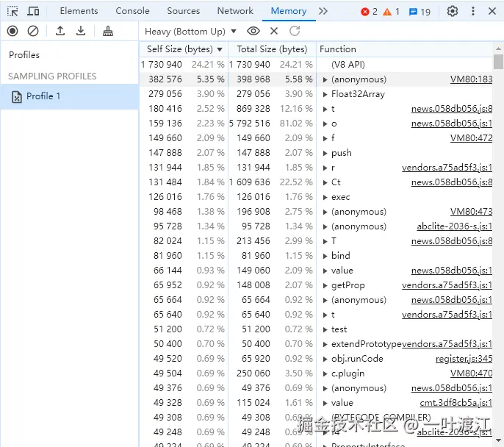Click the orange warning count badge
The height and width of the screenshot is (447, 504).
(391, 12)
